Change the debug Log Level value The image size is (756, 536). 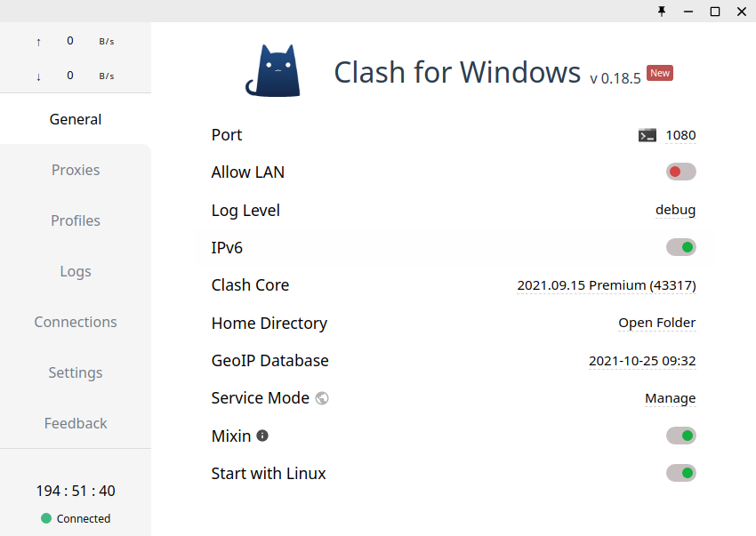click(675, 210)
